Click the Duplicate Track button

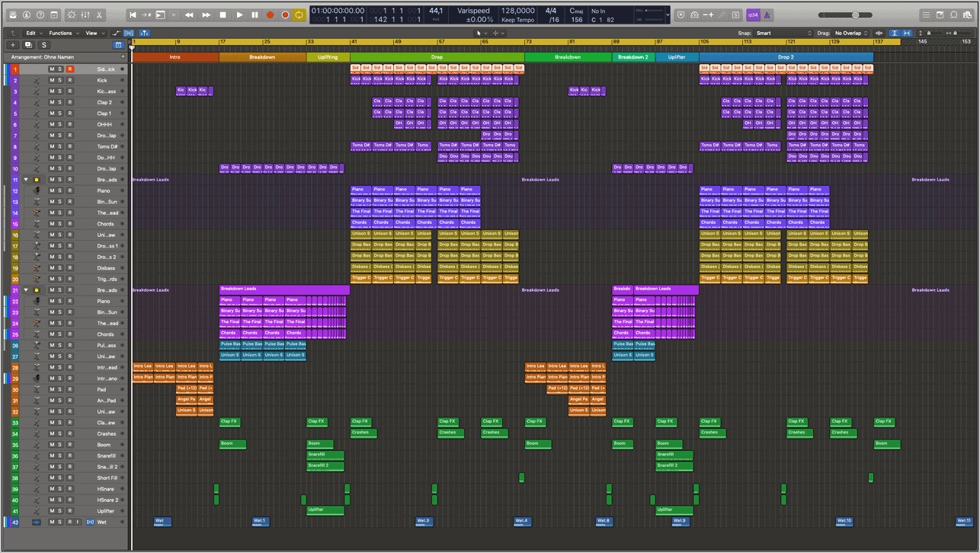(x=28, y=45)
